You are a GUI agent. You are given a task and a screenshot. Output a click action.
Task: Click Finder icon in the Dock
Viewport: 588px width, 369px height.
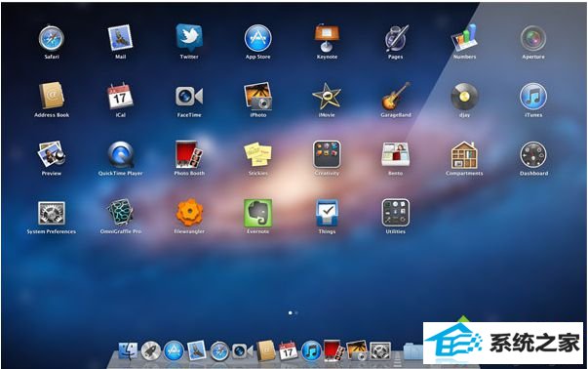128,351
